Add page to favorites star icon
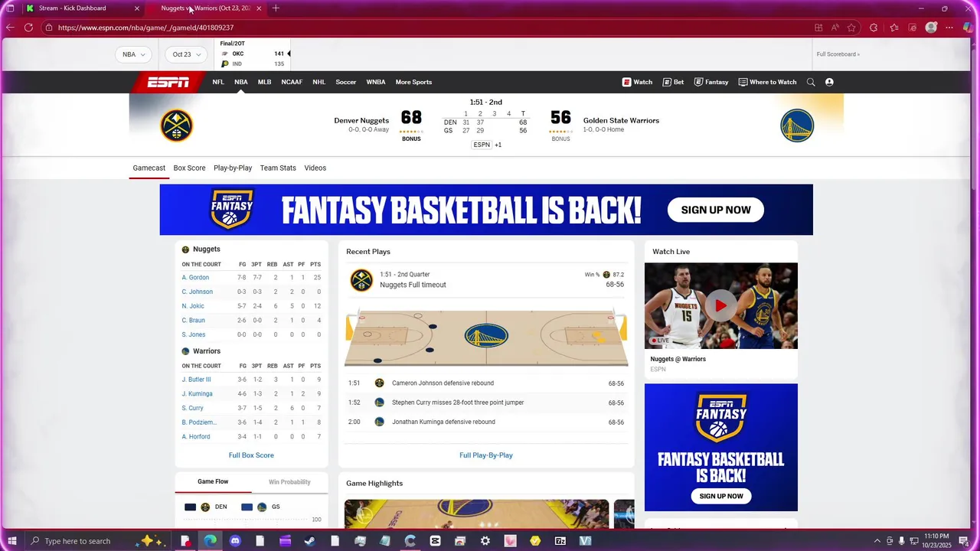980x551 pixels. pos(851,28)
